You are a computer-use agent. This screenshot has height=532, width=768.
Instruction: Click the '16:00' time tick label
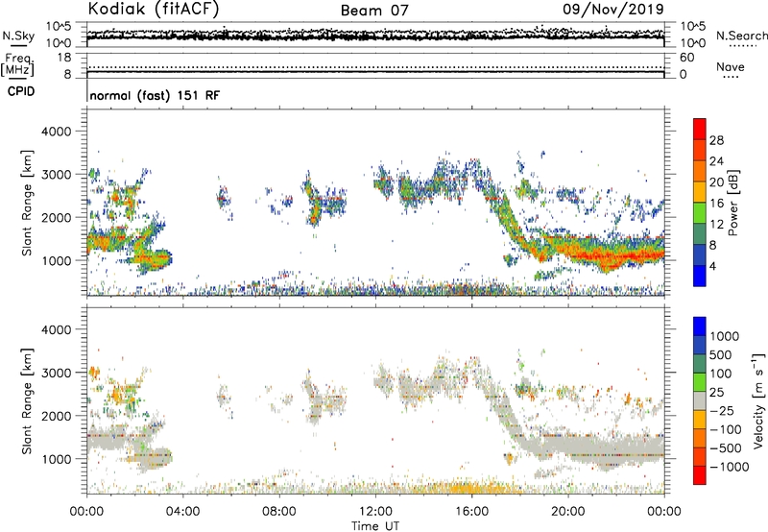coord(471,512)
